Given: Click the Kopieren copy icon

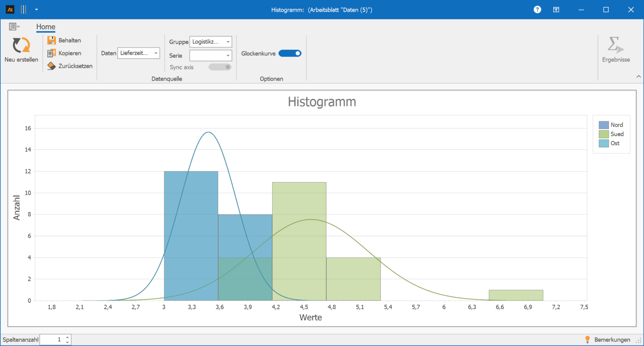Looking at the screenshot, I should [x=51, y=53].
